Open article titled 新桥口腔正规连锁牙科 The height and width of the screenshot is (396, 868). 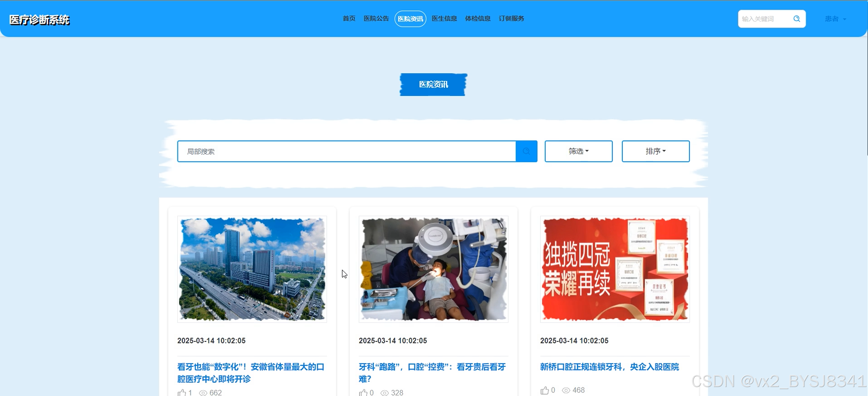tap(609, 367)
